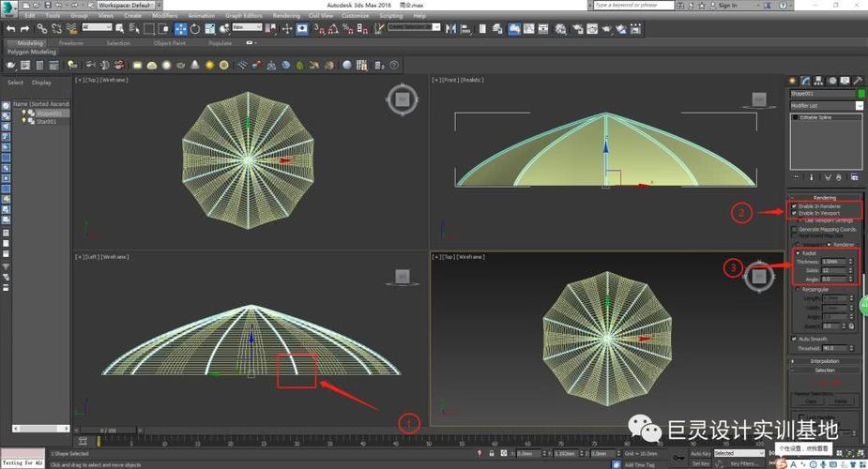
Task: Toggle Enable In Viewport checkbox
Action: 795,213
